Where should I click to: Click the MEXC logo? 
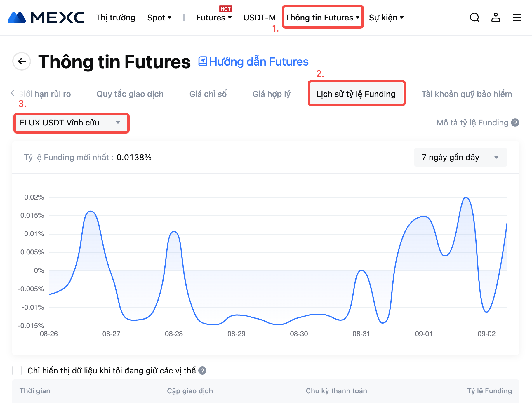pos(46,18)
